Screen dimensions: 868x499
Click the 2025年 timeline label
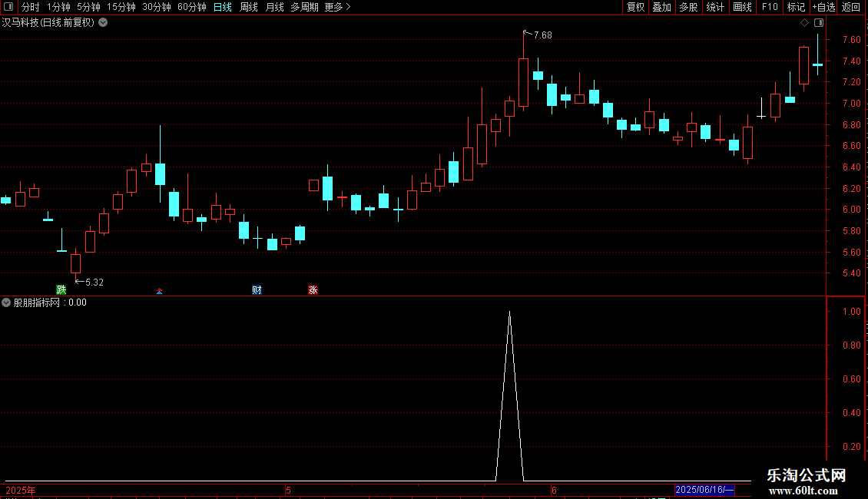click(21, 490)
